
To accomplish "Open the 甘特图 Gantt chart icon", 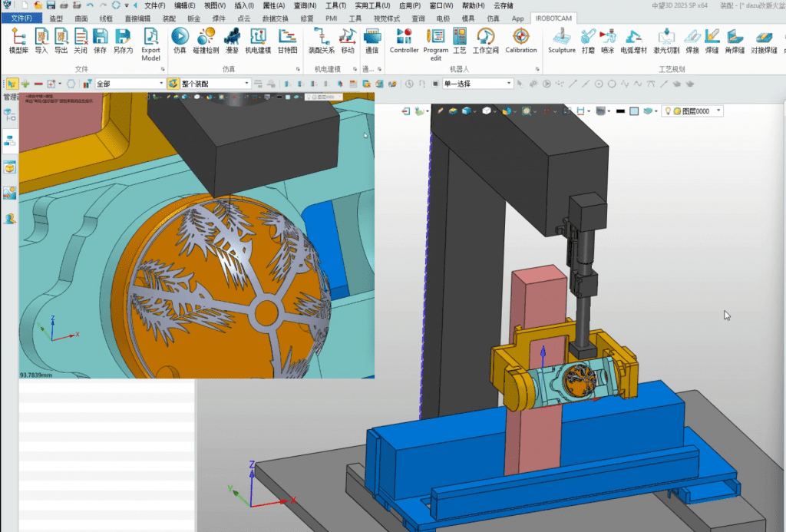I will tap(287, 38).
